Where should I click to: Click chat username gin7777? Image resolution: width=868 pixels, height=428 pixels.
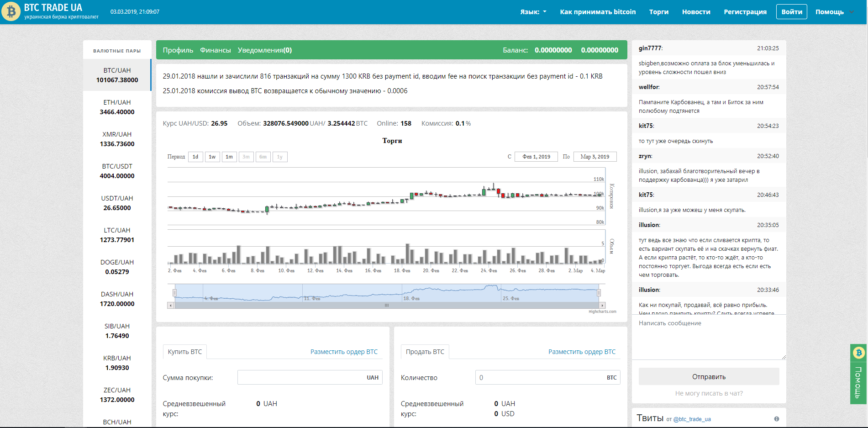[650, 48]
